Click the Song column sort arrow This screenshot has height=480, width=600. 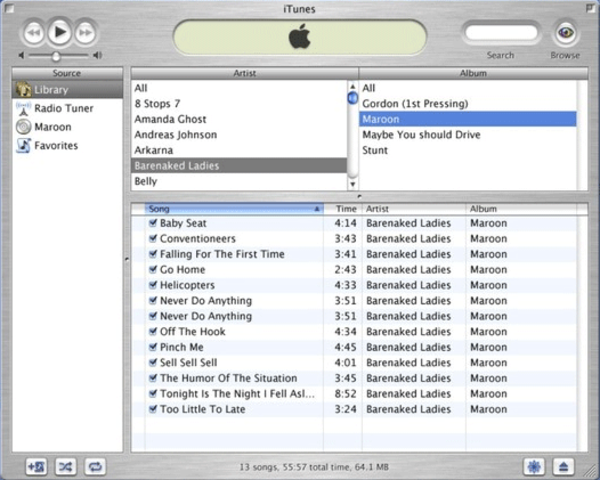pyautogui.click(x=317, y=209)
